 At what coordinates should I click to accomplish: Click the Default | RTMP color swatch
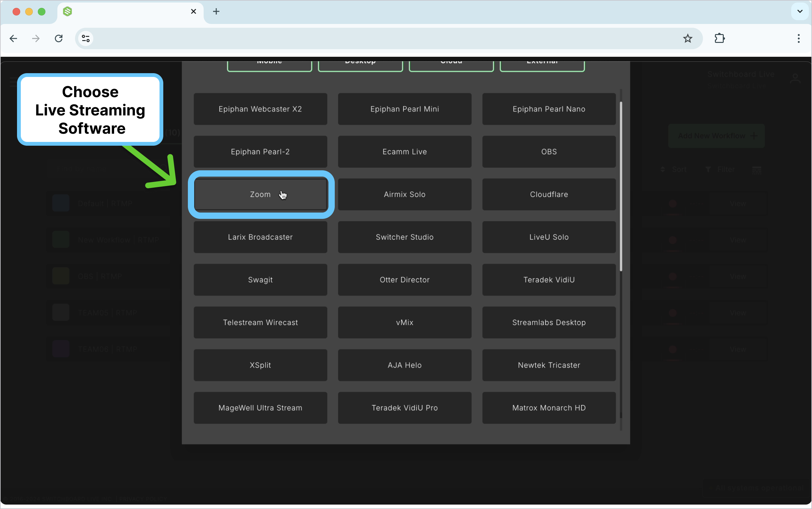tap(61, 203)
